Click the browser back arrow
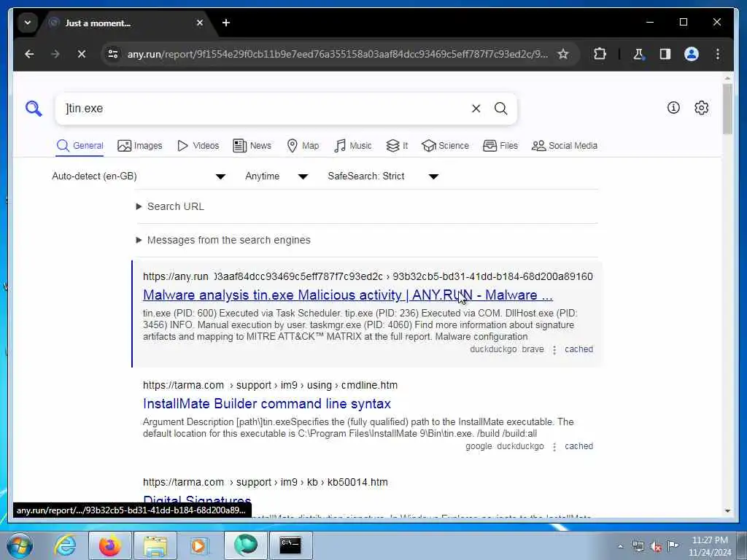747x560 pixels. [x=29, y=54]
